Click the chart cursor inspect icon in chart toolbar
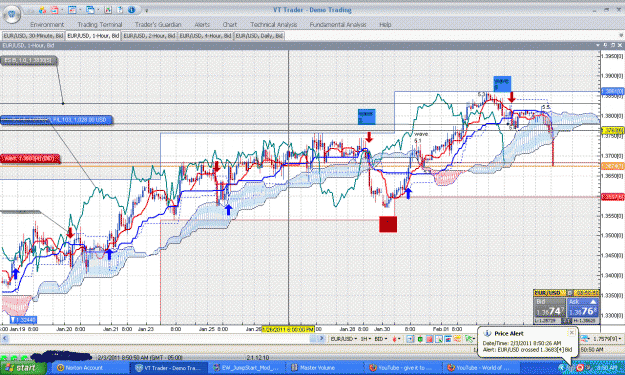Image resolution: width=625 pixels, height=375 pixels. tap(438, 339)
